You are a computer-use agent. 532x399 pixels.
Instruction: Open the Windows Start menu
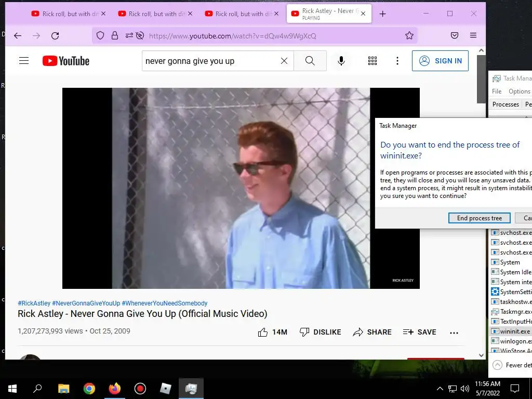[x=12, y=389]
